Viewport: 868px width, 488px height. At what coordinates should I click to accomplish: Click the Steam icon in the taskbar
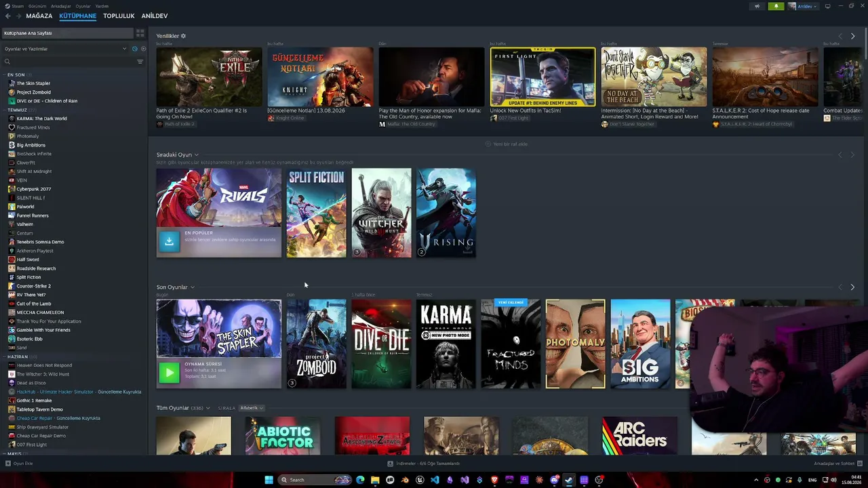(569, 480)
